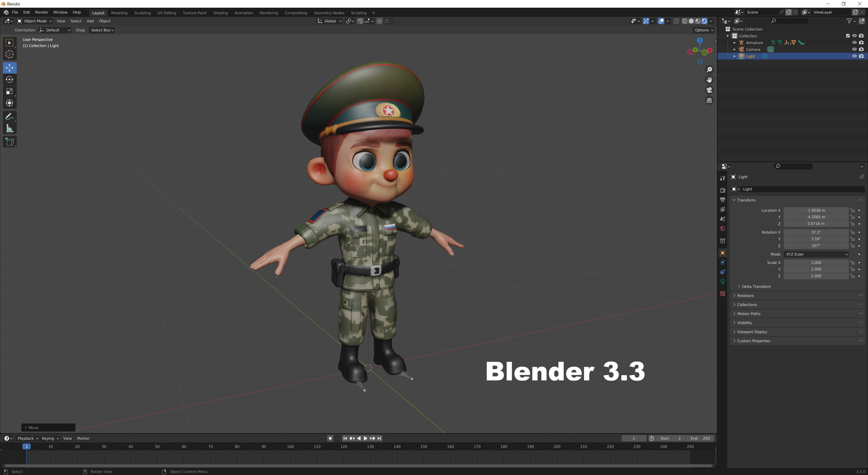Expand the Move operator panel
The width and height of the screenshot is (868, 475).
tap(48, 427)
